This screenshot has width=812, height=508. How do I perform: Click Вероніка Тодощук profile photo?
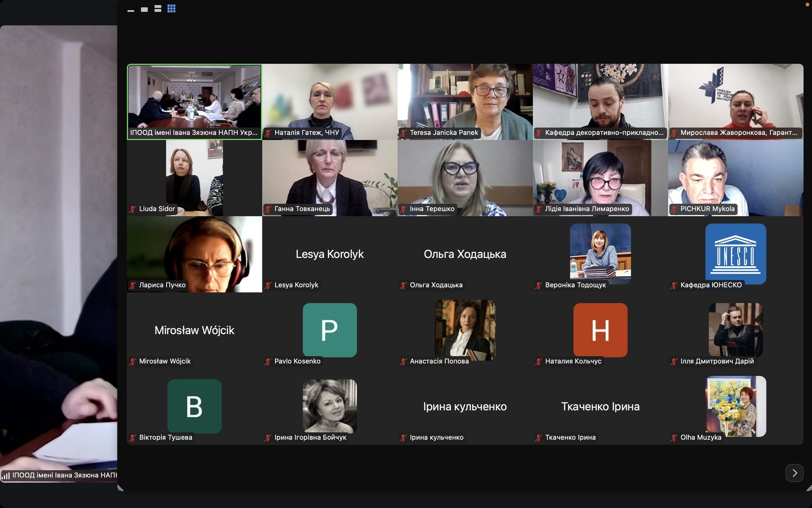tap(600, 253)
